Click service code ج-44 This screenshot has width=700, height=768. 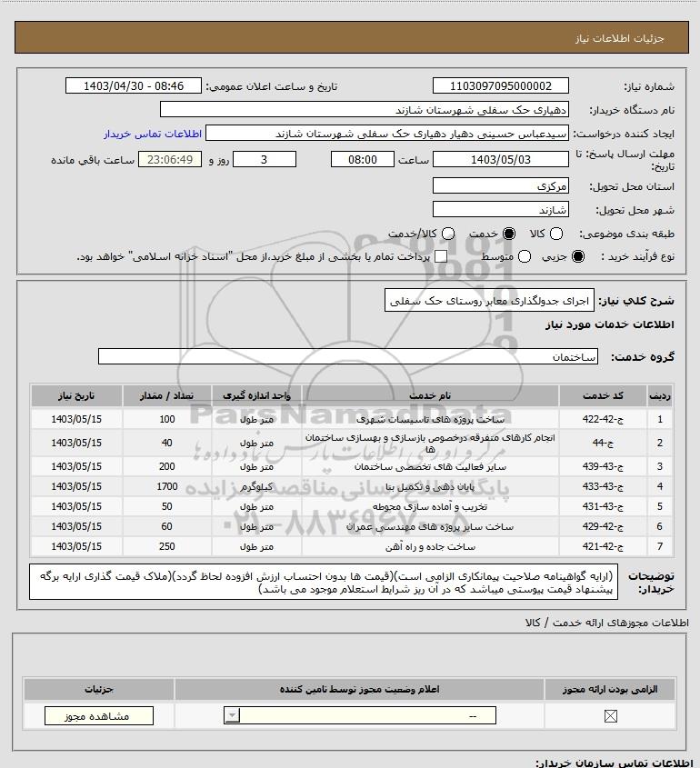click(x=603, y=443)
